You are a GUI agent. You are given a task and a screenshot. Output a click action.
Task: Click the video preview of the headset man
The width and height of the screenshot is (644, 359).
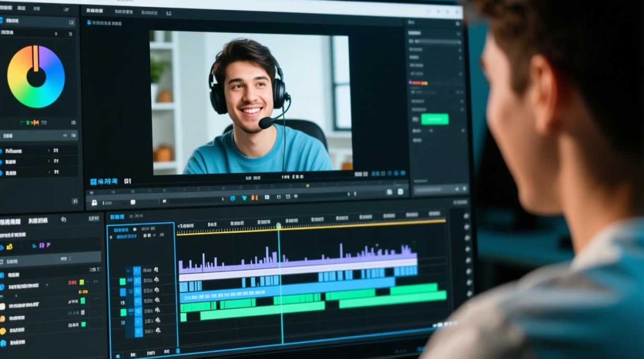251,102
